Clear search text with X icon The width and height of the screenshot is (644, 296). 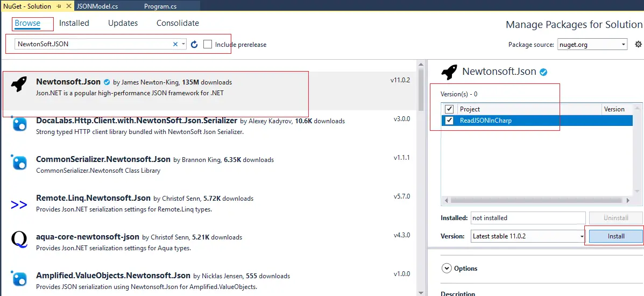pos(175,45)
